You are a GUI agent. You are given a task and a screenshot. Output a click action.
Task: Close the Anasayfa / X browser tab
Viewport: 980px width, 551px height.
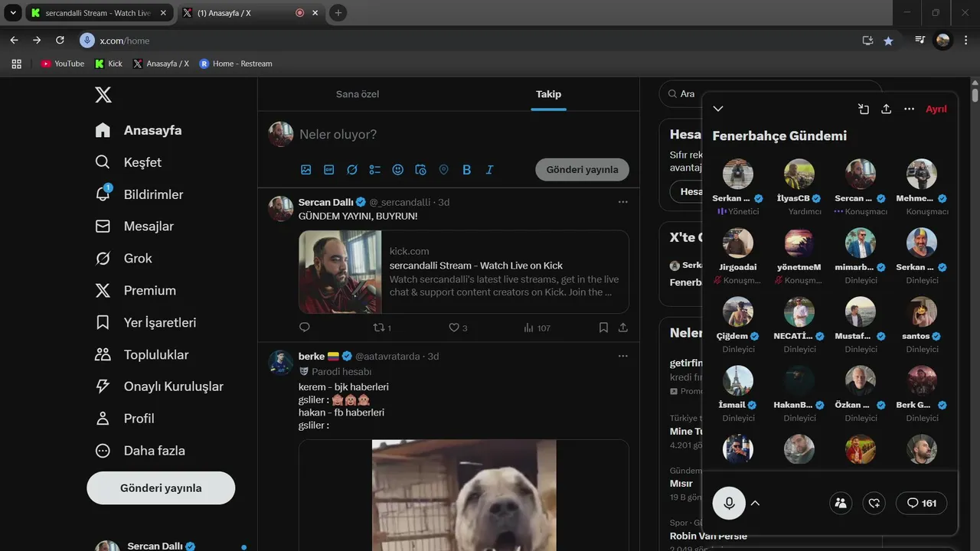click(315, 13)
